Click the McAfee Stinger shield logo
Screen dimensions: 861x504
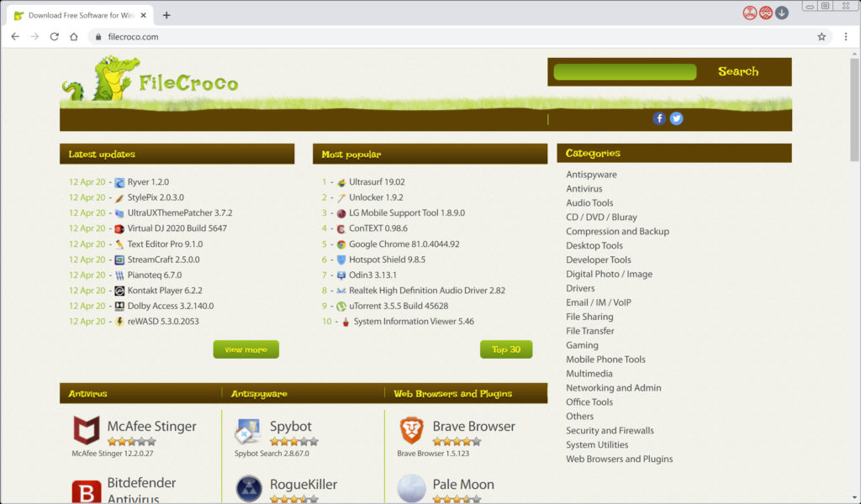[x=87, y=430]
